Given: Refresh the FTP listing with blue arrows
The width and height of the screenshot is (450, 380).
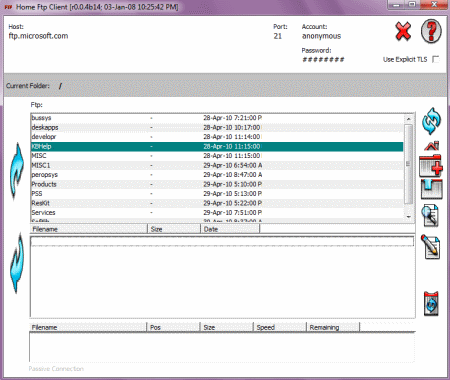Looking at the screenshot, I should point(431,121).
